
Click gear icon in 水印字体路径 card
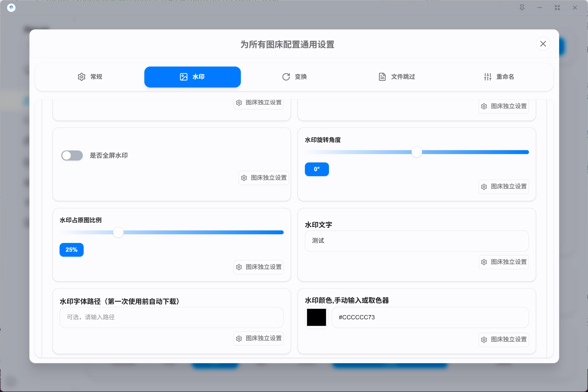pyautogui.click(x=239, y=339)
